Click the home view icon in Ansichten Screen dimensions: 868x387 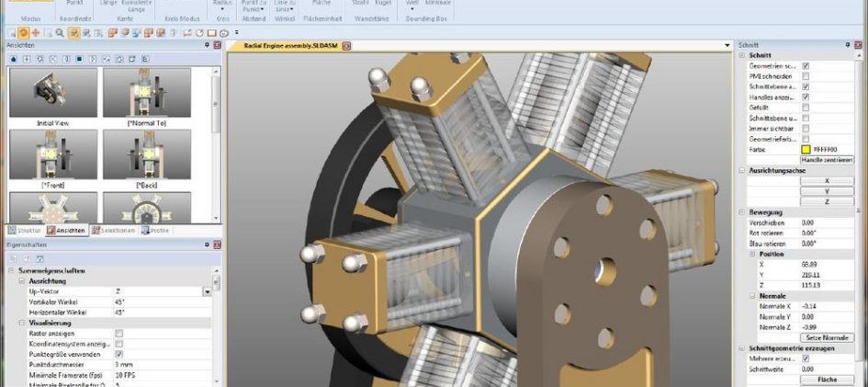(x=14, y=59)
